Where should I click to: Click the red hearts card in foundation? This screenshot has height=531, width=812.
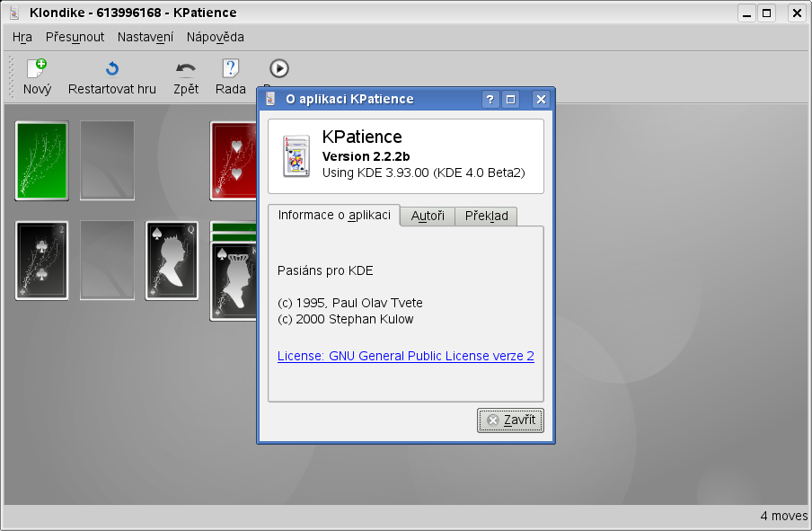click(x=234, y=161)
